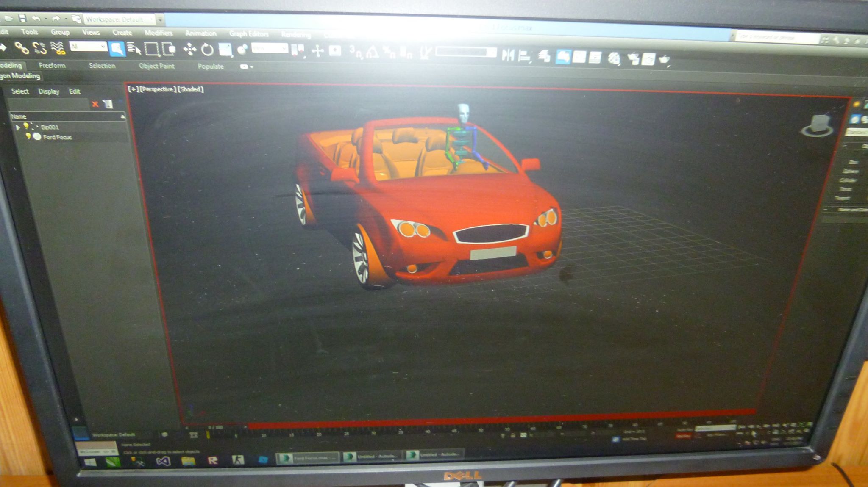Open the Rendered Frame Window icon

click(648, 58)
